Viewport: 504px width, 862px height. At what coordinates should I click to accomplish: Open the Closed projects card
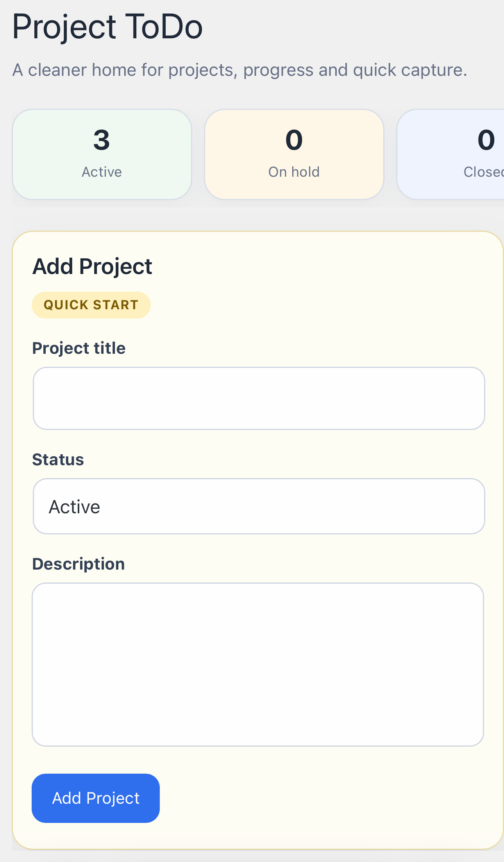[x=469, y=153]
